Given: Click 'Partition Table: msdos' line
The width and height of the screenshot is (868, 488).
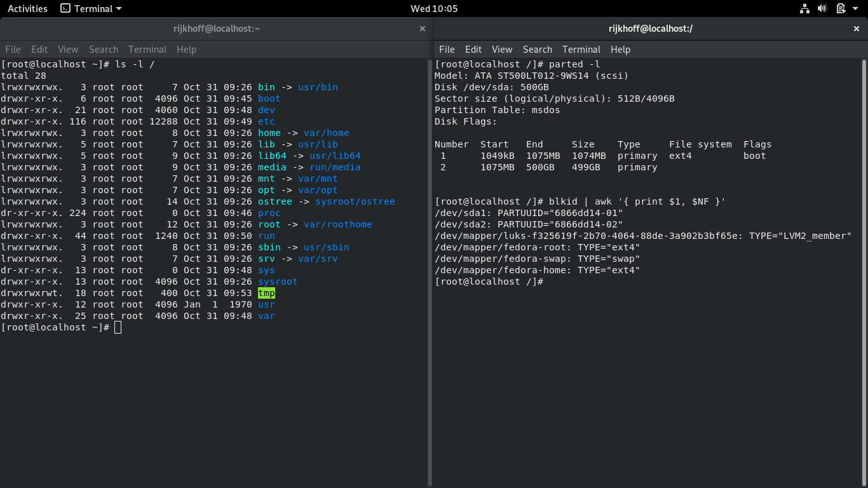Looking at the screenshot, I should (498, 110).
